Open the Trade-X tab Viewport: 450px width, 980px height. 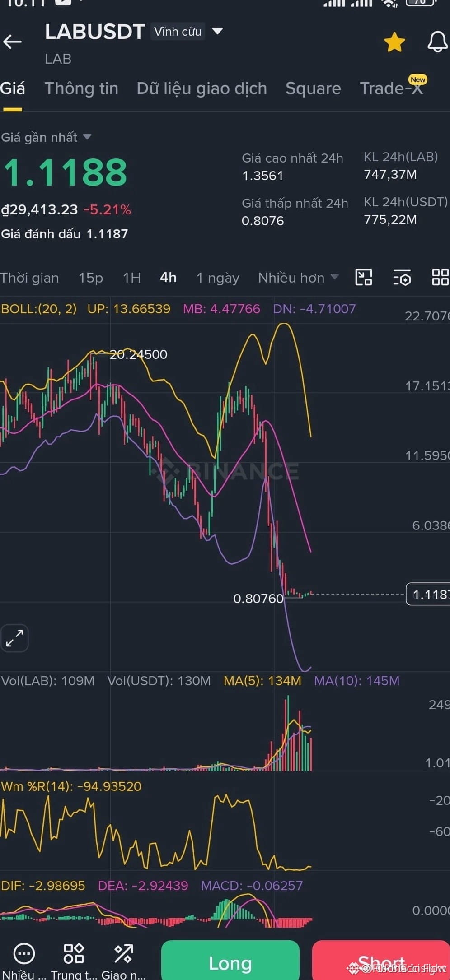[391, 88]
